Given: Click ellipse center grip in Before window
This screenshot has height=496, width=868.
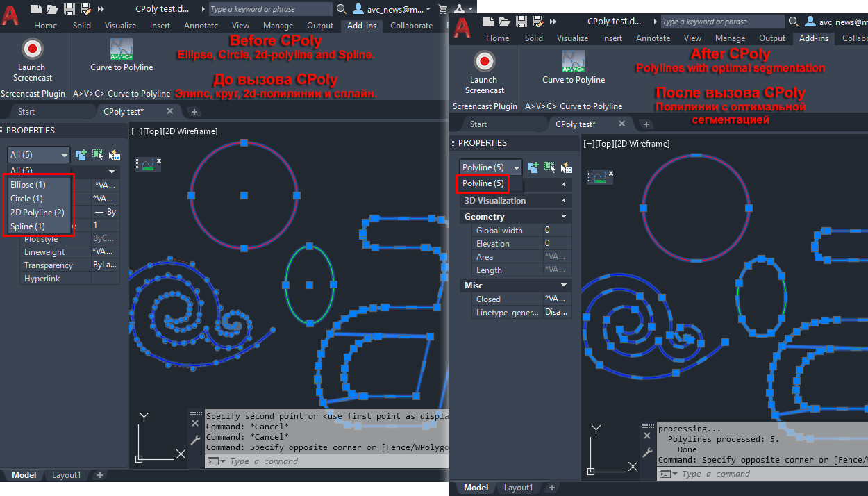Looking at the screenshot, I should point(310,285).
